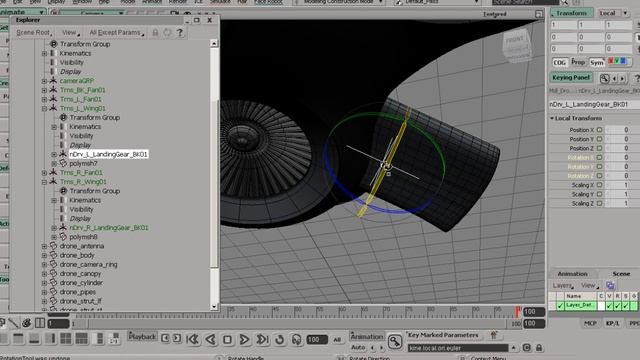Screen dimensions: 640x360
Task: Toggle Rotation Z keying checkbox
Action: coord(600,176)
